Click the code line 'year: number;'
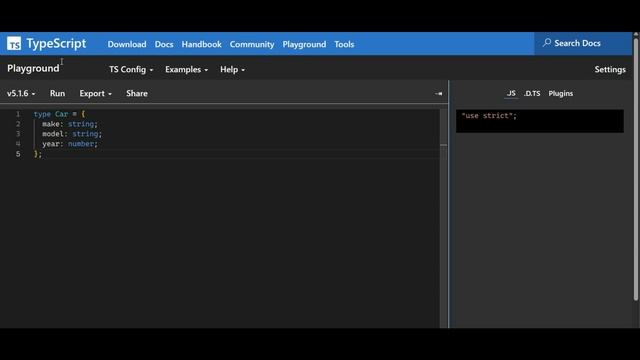640x360 pixels. pos(70,144)
